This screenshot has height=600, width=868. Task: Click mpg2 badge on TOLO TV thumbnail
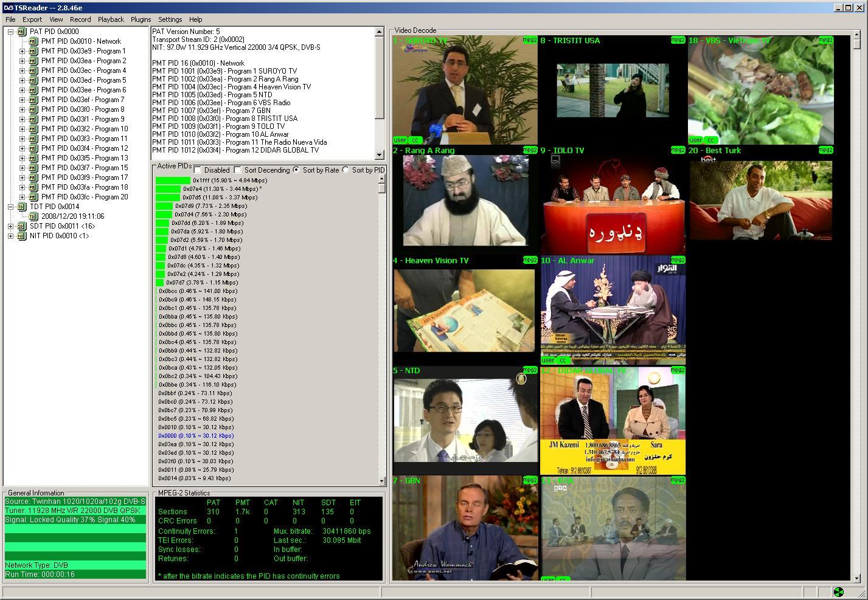pyautogui.click(x=678, y=150)
